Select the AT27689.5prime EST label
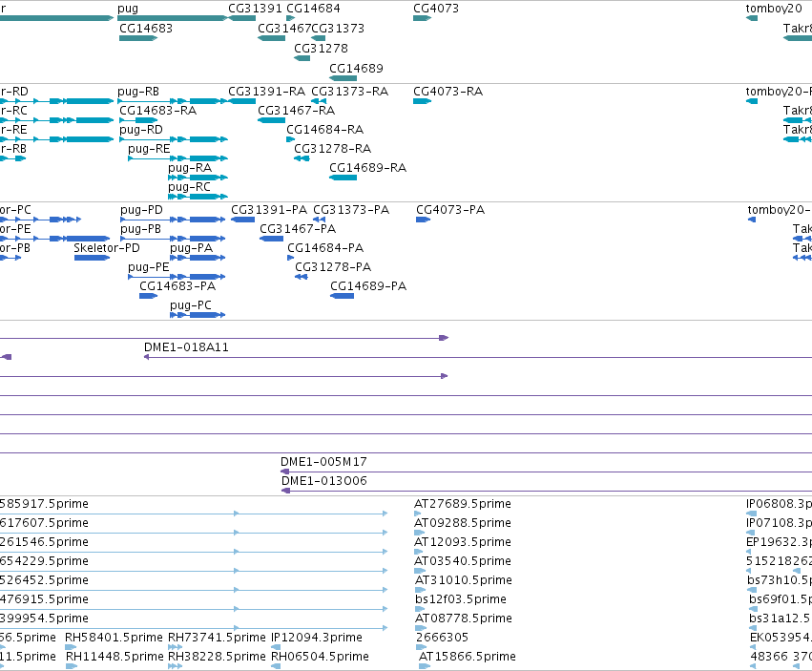Image resolution: width=812 pixels, height=671 pixels. [463, 504]
